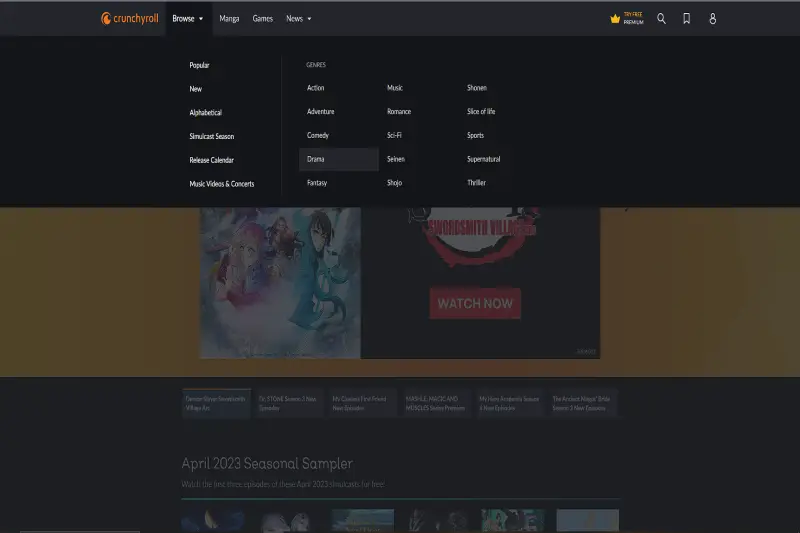
Task: Select My Clueless First Friend carousel tab
Action: click(363, 403)
